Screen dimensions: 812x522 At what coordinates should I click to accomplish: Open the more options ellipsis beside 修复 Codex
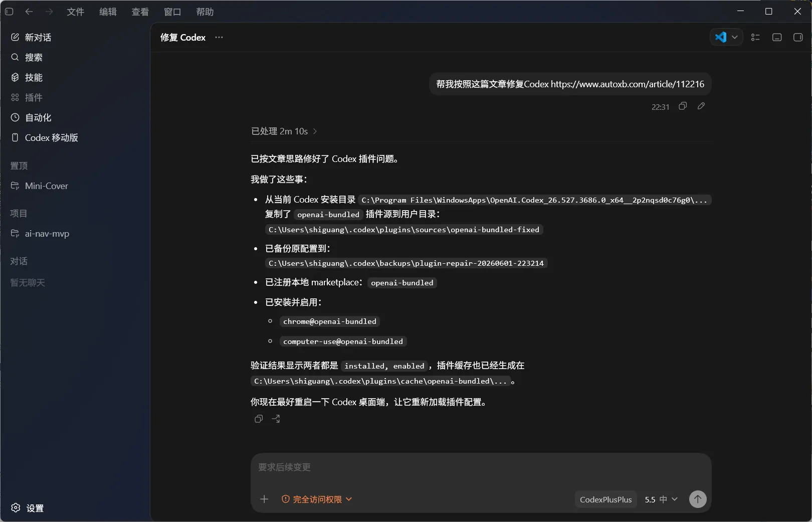click(219, 37)
